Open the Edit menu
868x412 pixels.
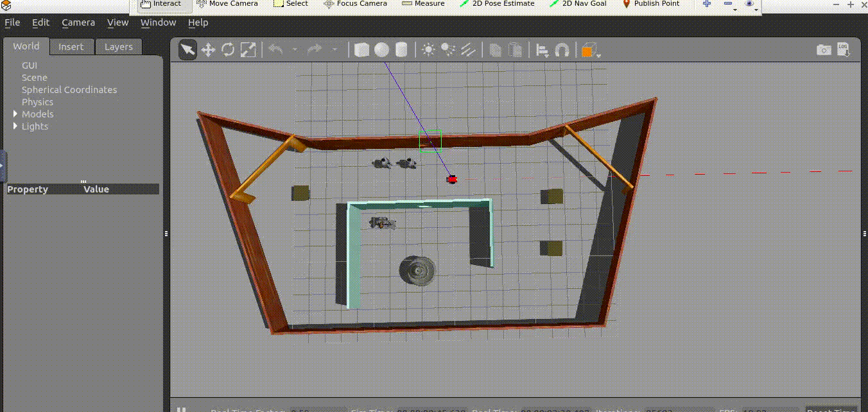[x=41, y=22]
